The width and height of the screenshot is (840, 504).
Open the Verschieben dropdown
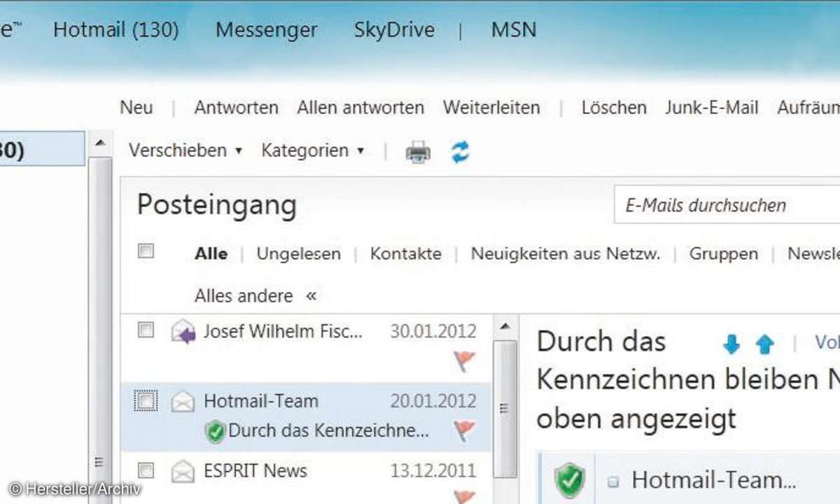click(185, 150)
